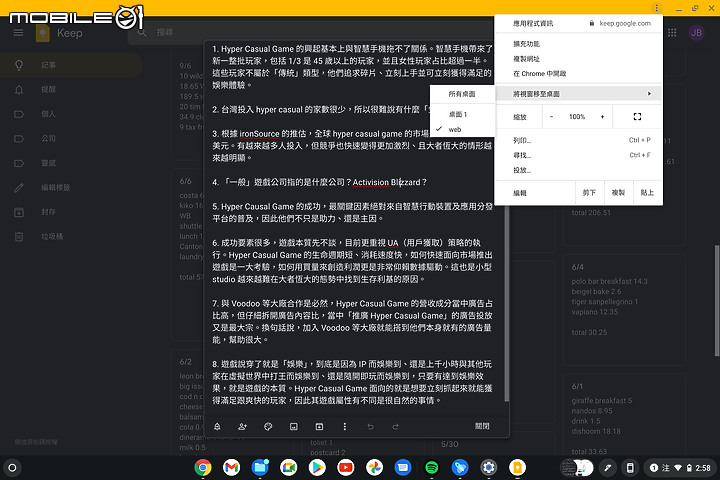The width and height of the screenshot is (720, 480).
Task: Open Messages from the shelf
Action: pos(403,468)
